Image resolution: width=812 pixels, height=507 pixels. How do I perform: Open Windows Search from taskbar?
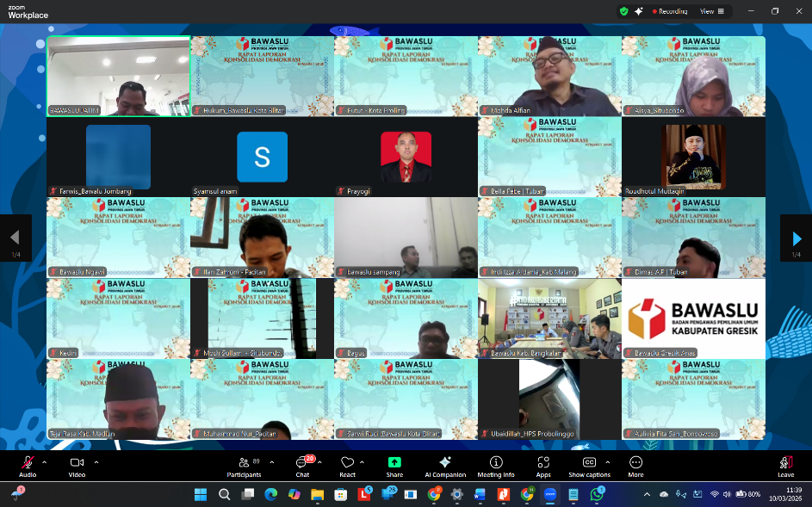[x=224, y=495]
